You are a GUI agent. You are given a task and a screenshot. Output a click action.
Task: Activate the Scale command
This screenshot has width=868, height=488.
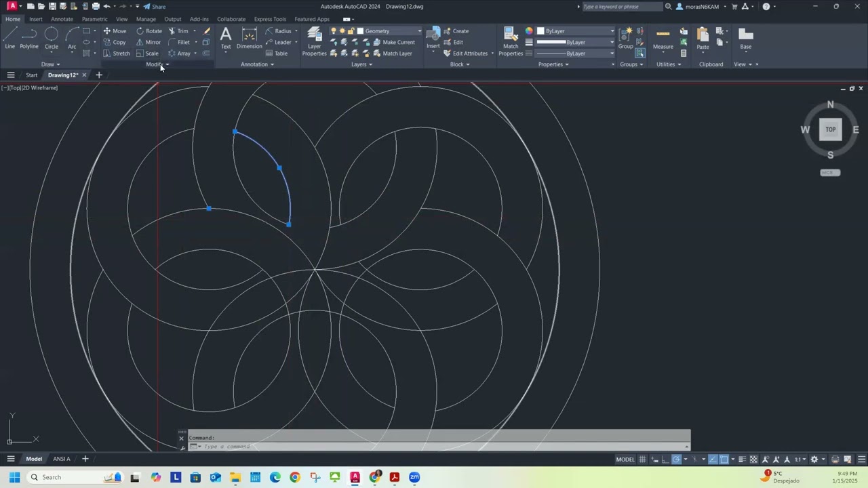pos(147,54)
